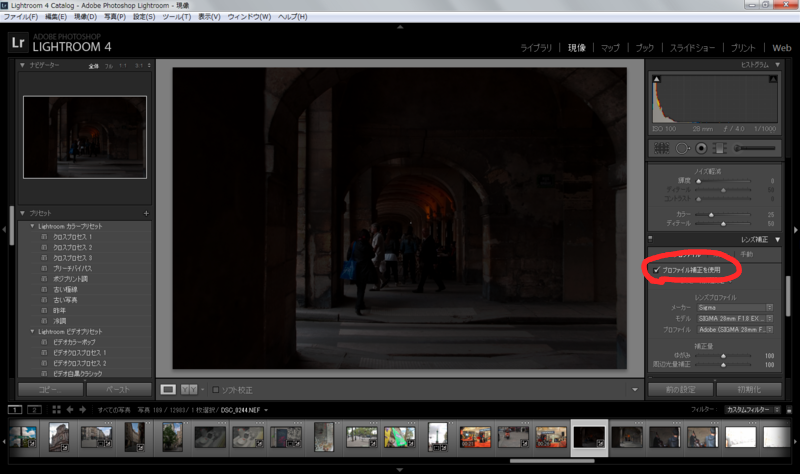Click the Paste (ペースト) settings button
This screenshot has width=800, height=474.
tap(118, 389)
